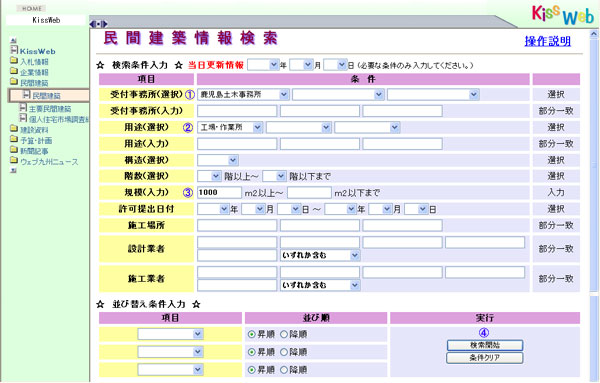Click first 用途(入力) text field
This screenshot has height=383, width=600.
pyautogui.click(x=237, y=144)
